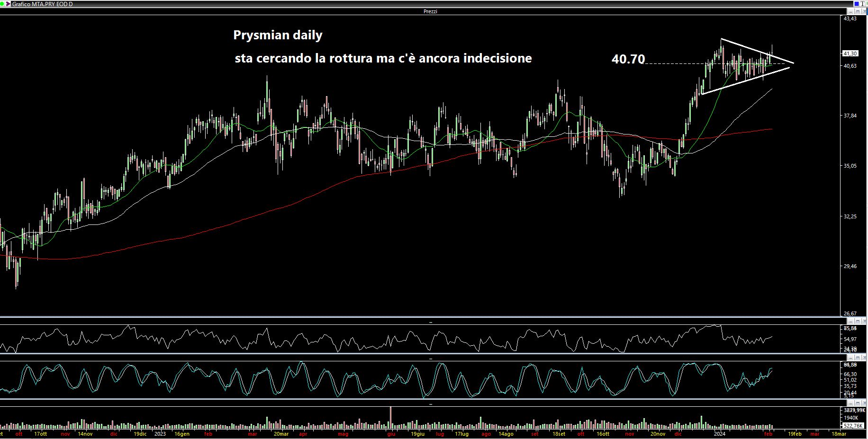Click the apr month label
The image size is (868, 439).
303,434
